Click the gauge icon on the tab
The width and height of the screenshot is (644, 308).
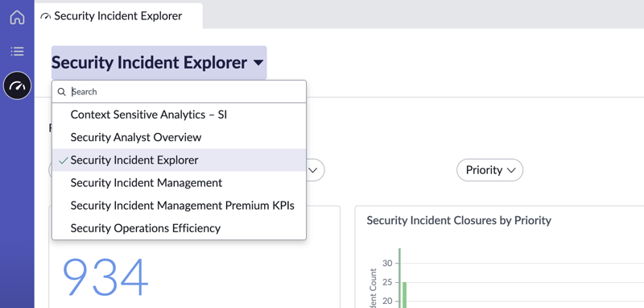[x=46, y=16]
